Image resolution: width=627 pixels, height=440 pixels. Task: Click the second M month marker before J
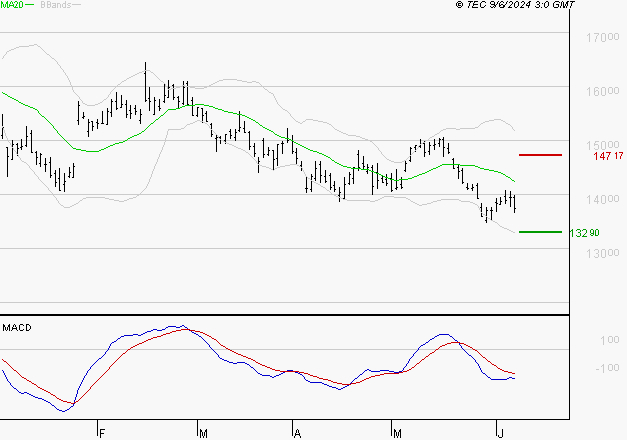pos(397,433)
